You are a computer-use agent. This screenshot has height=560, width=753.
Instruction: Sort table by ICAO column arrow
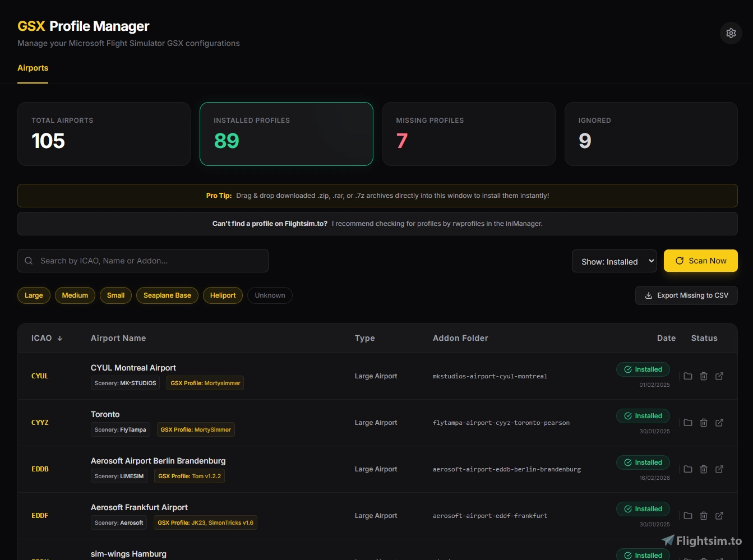(x=59, y=339)
